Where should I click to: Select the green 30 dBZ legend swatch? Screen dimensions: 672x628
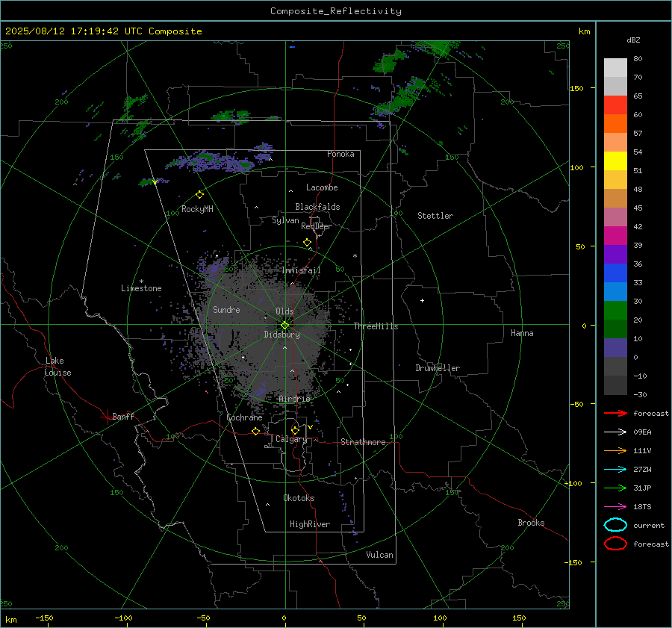(615, 310)
